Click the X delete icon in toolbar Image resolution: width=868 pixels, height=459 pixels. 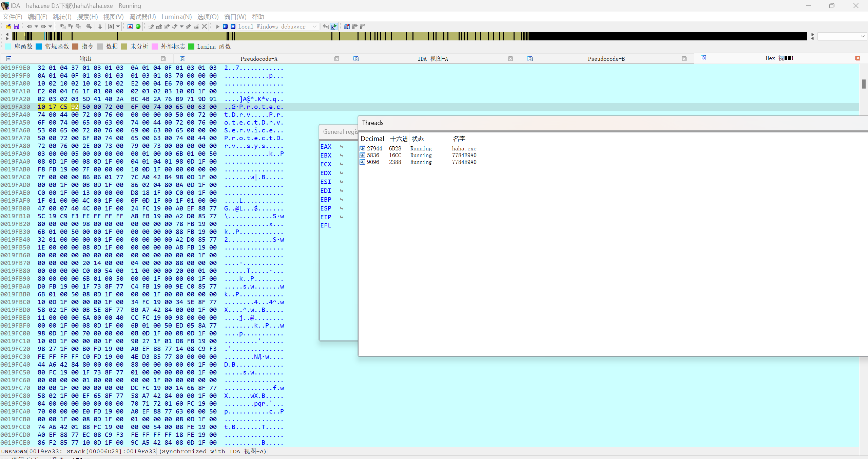[204, 26]
